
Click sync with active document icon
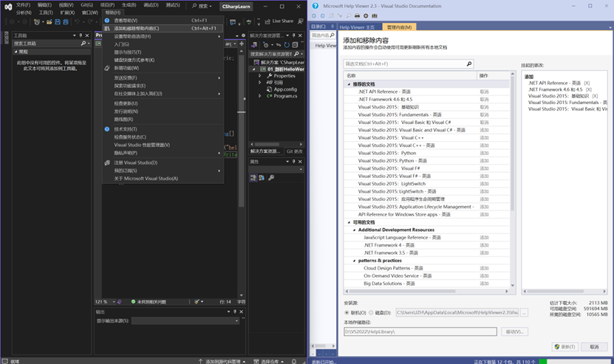coord(279,44)
